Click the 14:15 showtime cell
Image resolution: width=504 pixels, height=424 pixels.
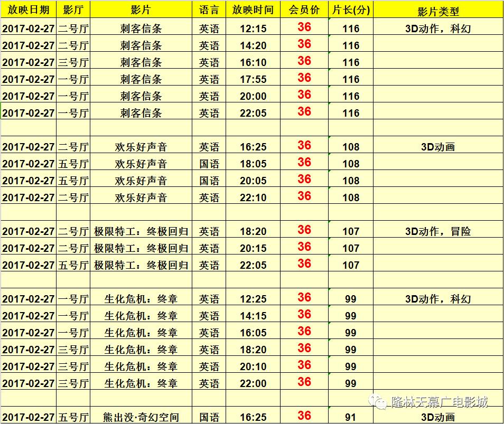point(253,315)
